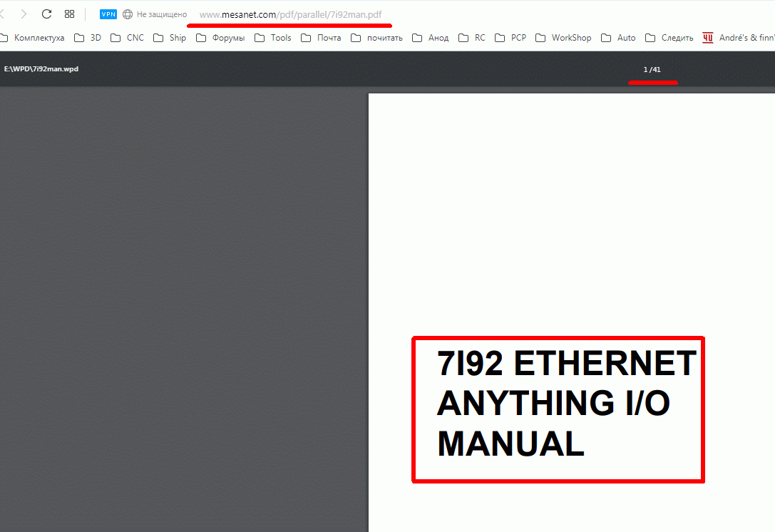Image resolution: width=775 pixels, height=532 pixels.
Task: Open the Анод bookmarks folder
Action: tap(431, 38)
